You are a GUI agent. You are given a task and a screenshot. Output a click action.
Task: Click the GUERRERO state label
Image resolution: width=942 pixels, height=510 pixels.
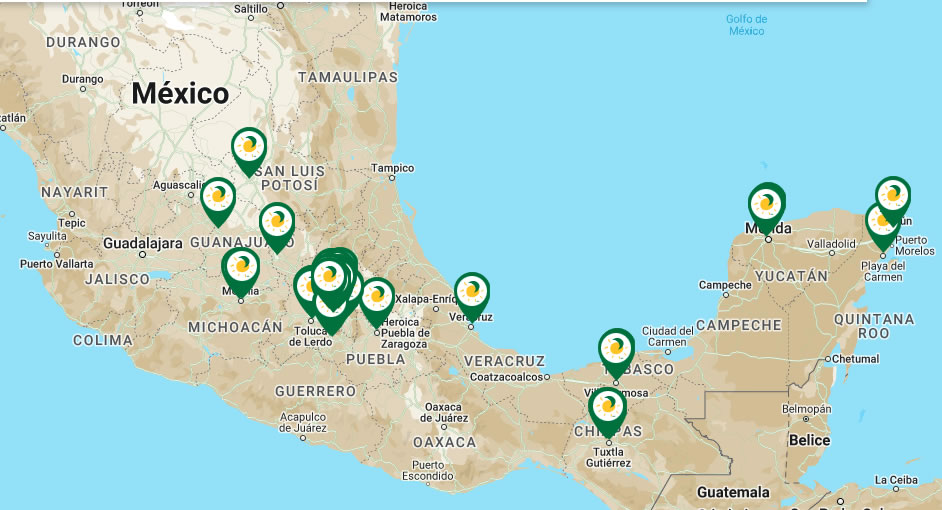point(316,392)
